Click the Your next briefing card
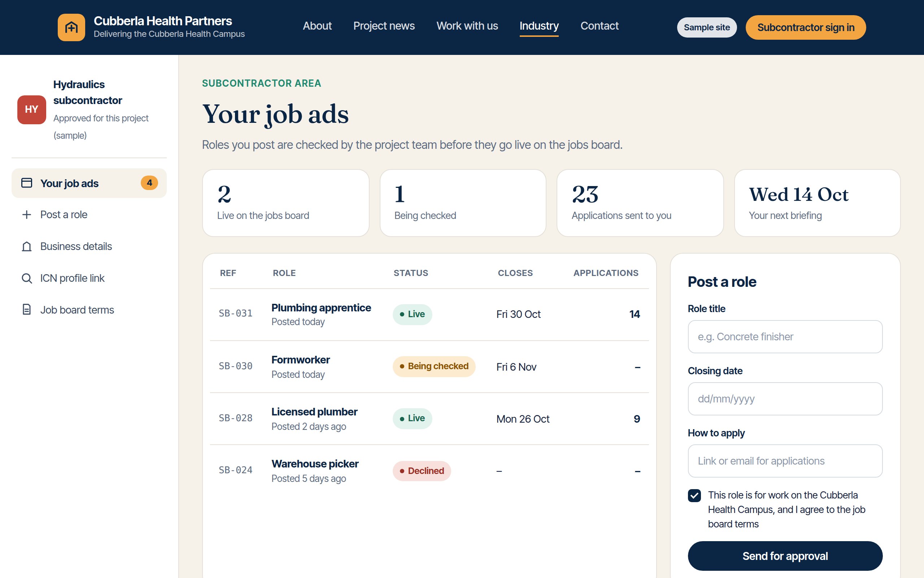The image size is (924, 578). (x=817, y=203)
